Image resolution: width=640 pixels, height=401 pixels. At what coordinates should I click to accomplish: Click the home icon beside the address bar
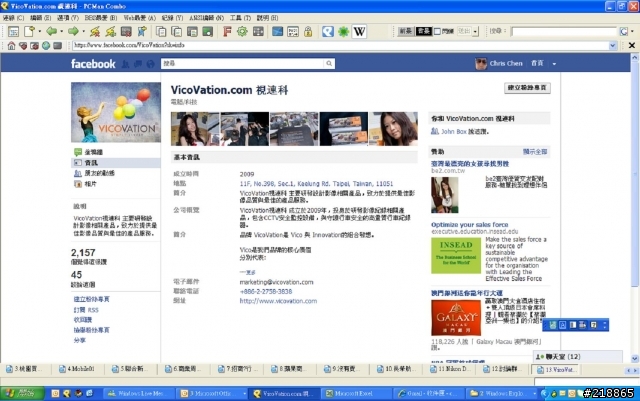point(11,45)
